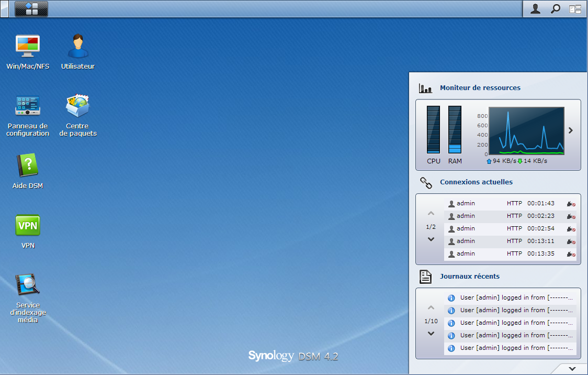The height and width of the screenshot is (375, 588).
Task: Open Service d'indexage média
Action: point(28,285)
